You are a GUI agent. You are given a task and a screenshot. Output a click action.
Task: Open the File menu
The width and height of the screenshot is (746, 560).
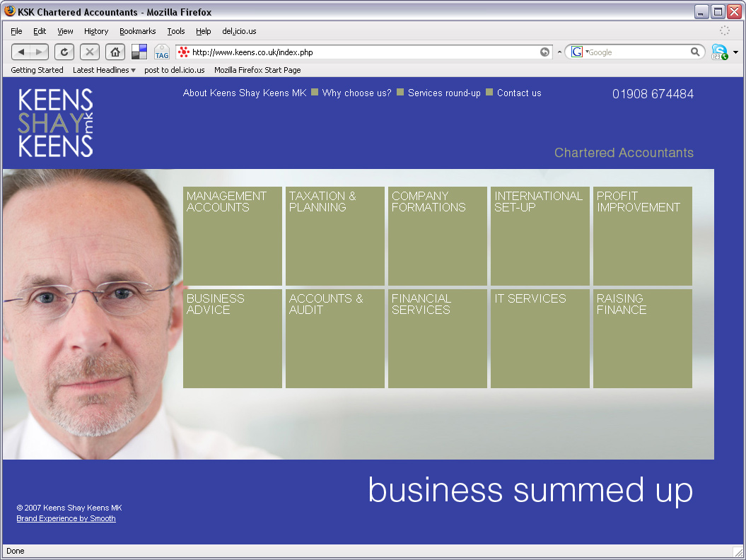point(17,31)
